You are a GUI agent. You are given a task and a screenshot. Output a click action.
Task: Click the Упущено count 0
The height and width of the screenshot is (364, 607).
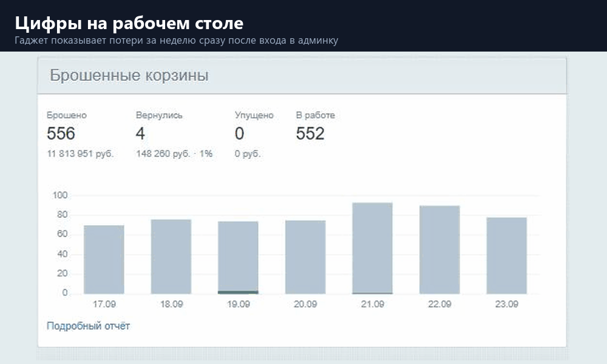(239, 134)
